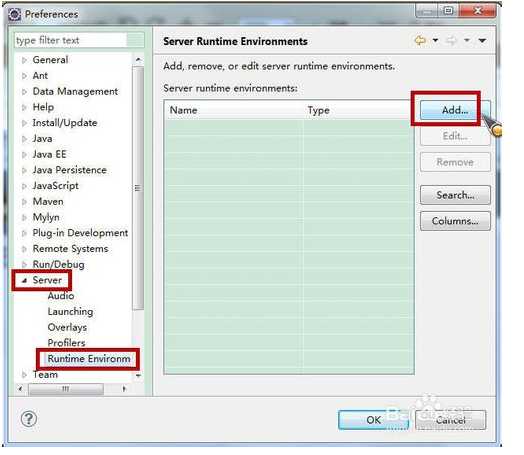Select the Java EE tree label
Image resolution: width=524 pixels, height=455 pixels.
(49, 154)
